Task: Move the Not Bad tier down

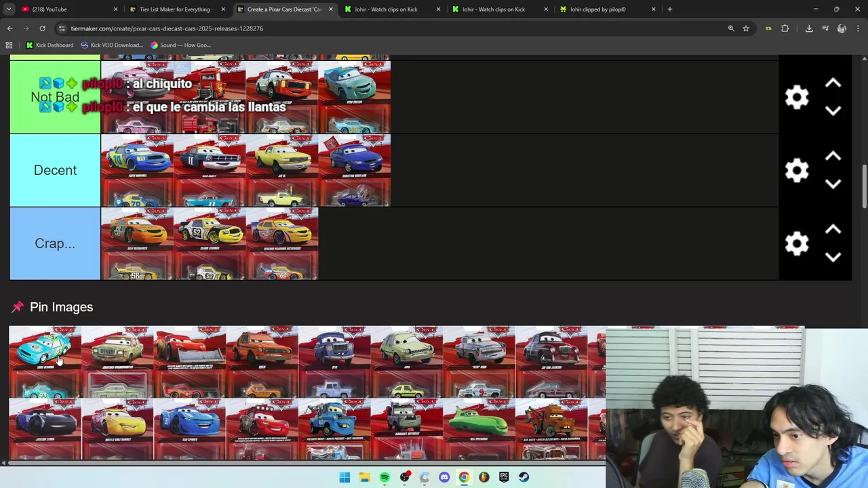Action: pos(833,110)
